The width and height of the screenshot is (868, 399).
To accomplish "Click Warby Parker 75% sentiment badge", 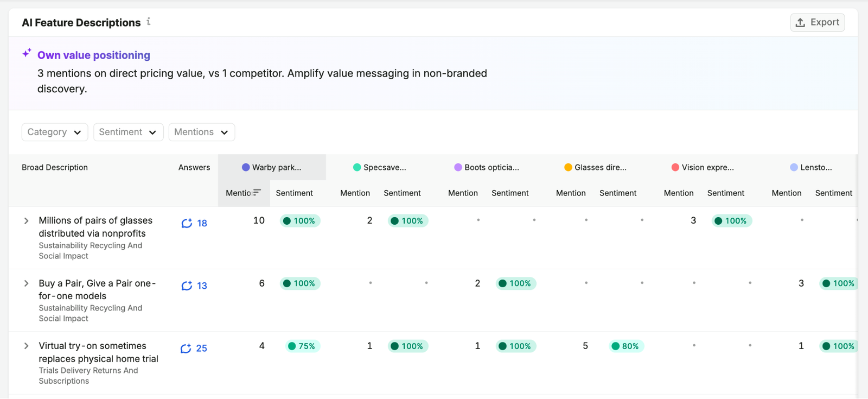I will (303, 346).
